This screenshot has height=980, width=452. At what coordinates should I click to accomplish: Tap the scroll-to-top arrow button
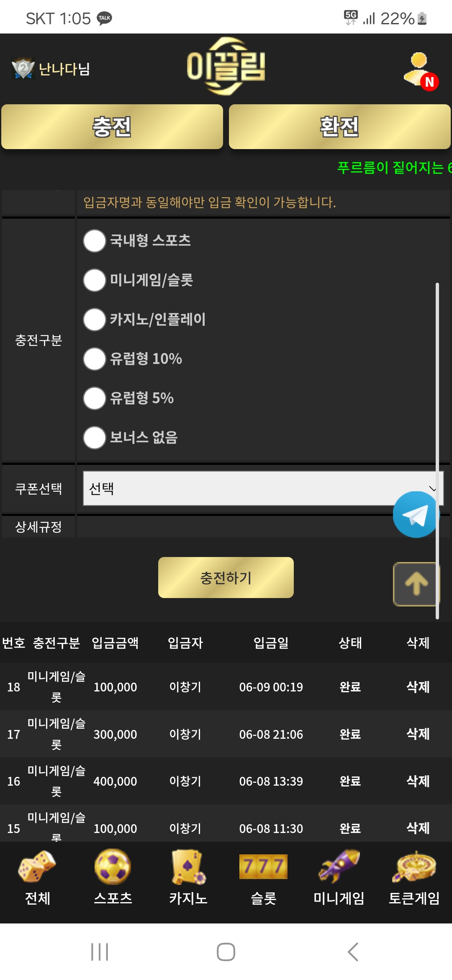[416, 584]
